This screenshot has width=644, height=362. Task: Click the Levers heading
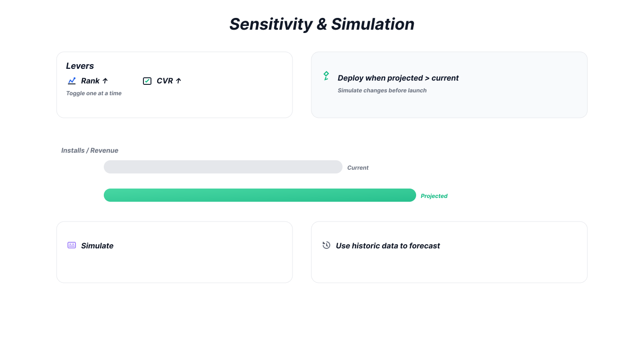80,66
